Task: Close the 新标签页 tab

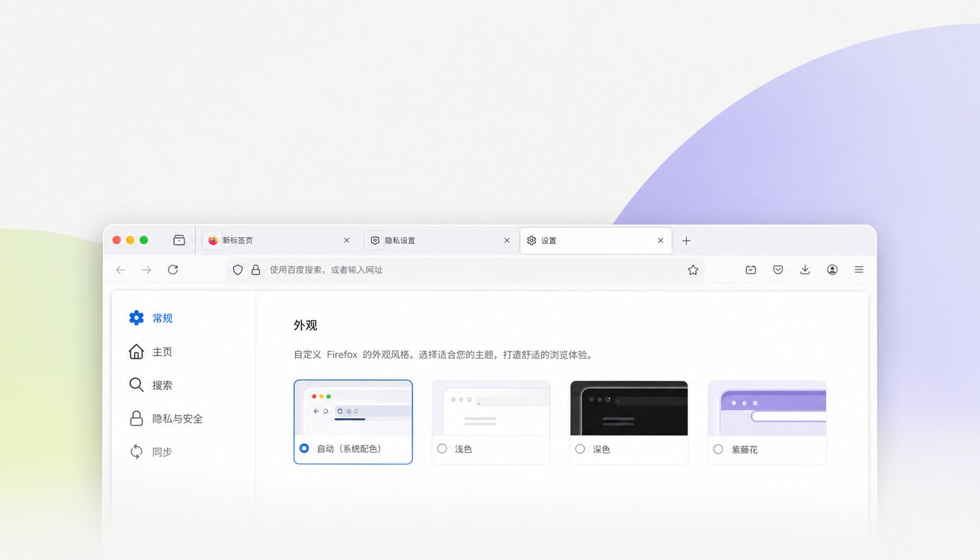Action: tap(347, 241)
